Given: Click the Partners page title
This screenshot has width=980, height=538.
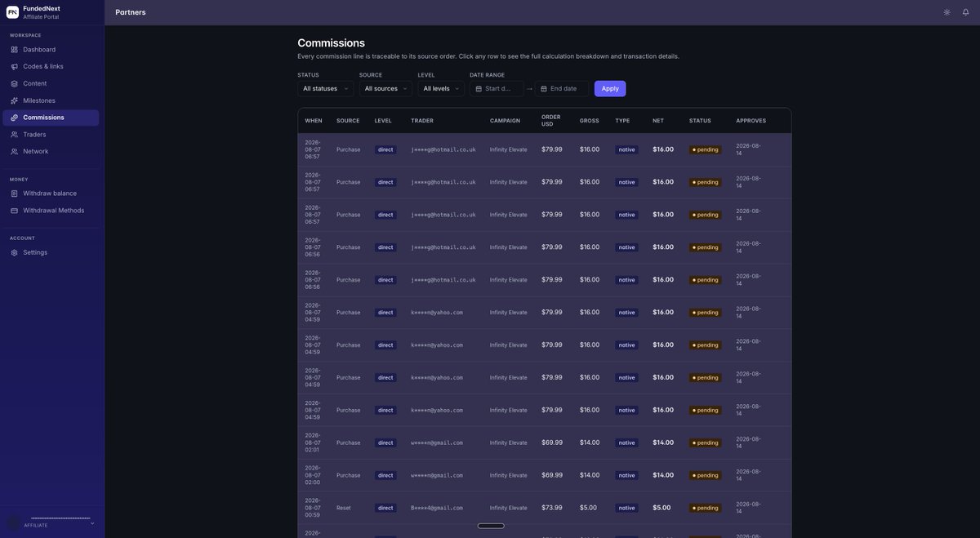Looking at the screenshot, I should pyautogui.click(x=131, y=12).
